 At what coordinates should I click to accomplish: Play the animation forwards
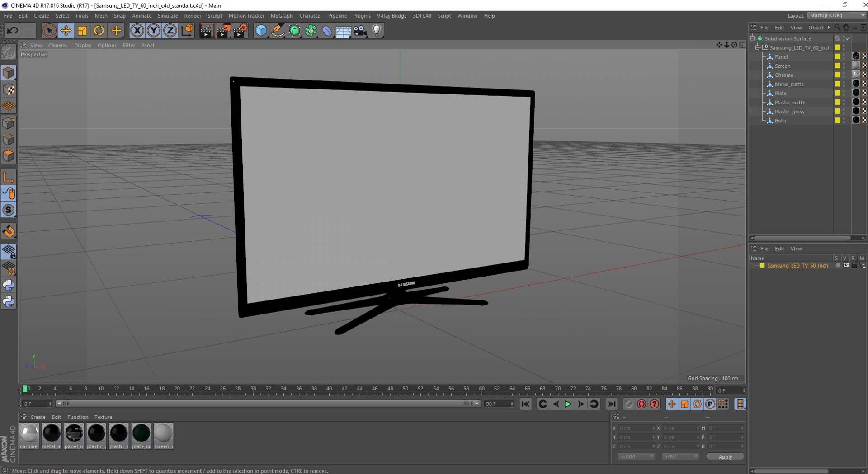pyautogui.click(x=568, y=404)
